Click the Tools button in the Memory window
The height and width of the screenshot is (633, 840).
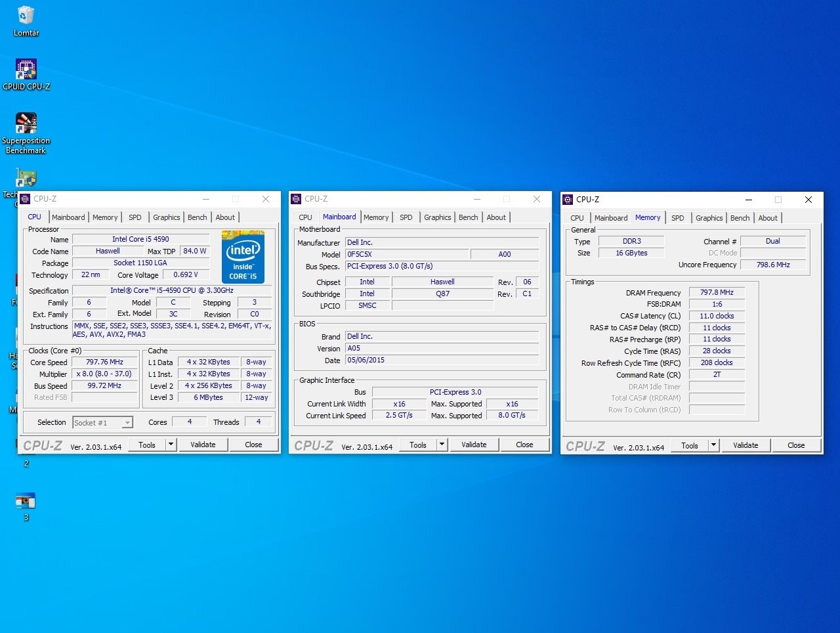coord(690,445)
